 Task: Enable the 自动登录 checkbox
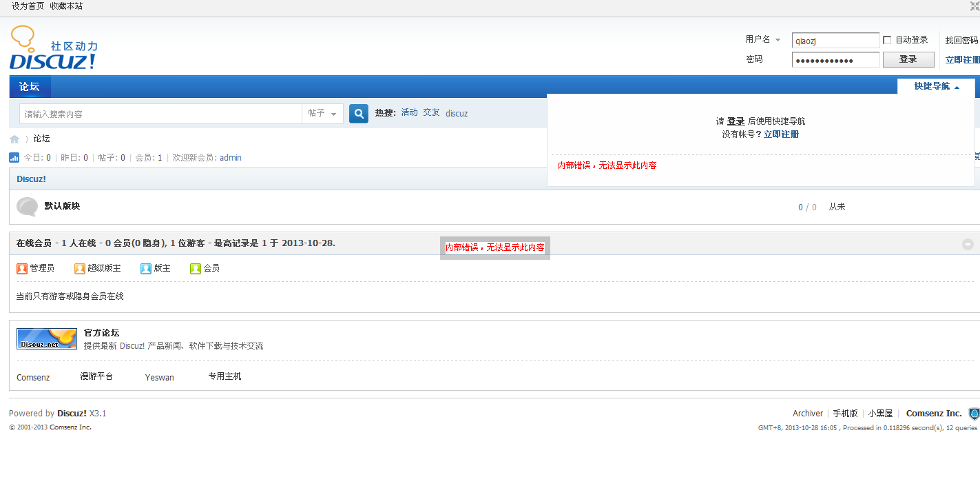click(x=887, y=40)
